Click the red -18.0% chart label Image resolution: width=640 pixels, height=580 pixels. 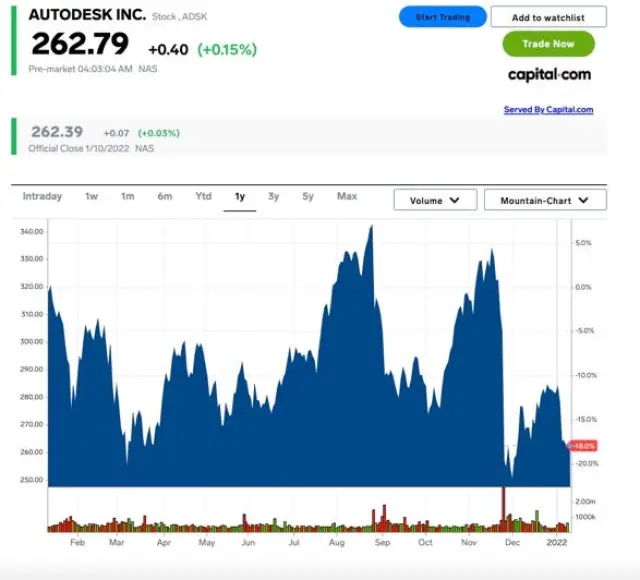[x=583, y=446]
